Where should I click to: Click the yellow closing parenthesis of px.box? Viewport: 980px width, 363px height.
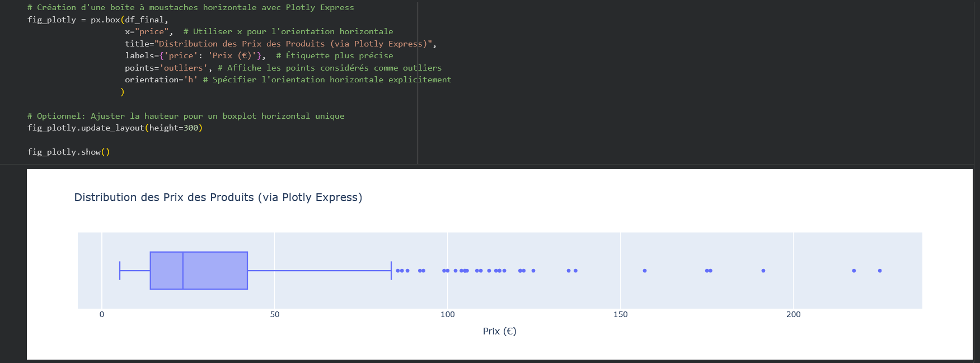(123, 92)
